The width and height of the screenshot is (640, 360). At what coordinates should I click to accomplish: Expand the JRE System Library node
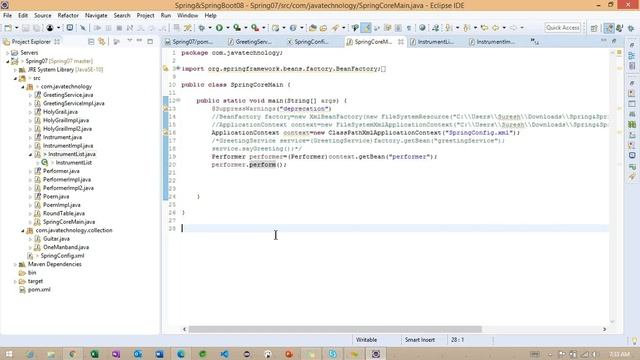coord(15,70)
